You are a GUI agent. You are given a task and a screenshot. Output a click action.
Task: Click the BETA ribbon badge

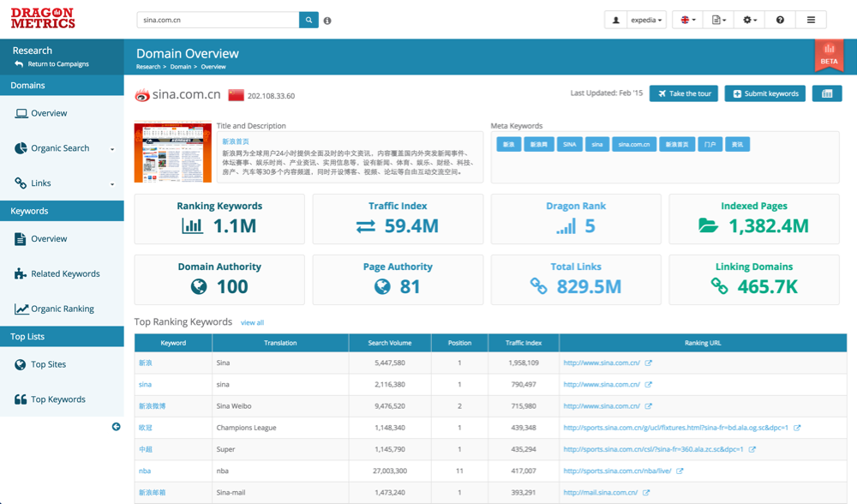tap(829, 55)
